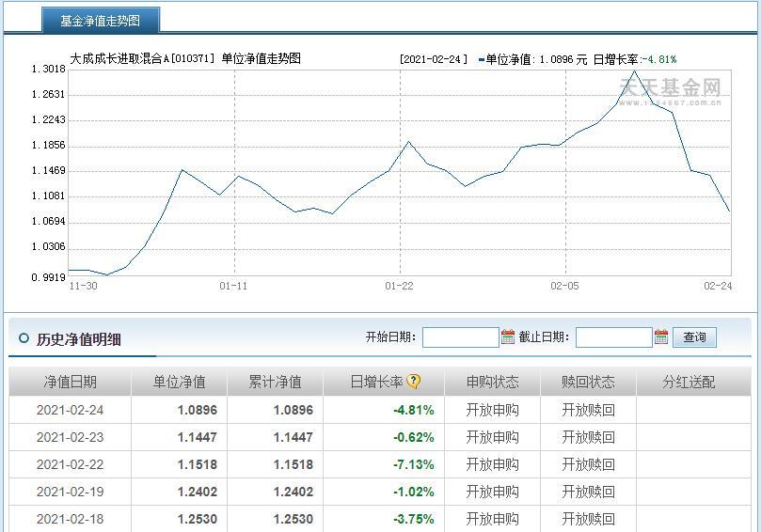Click 单位净值 value 1.1518
The image size is (761, 532).
click(197, 464)
